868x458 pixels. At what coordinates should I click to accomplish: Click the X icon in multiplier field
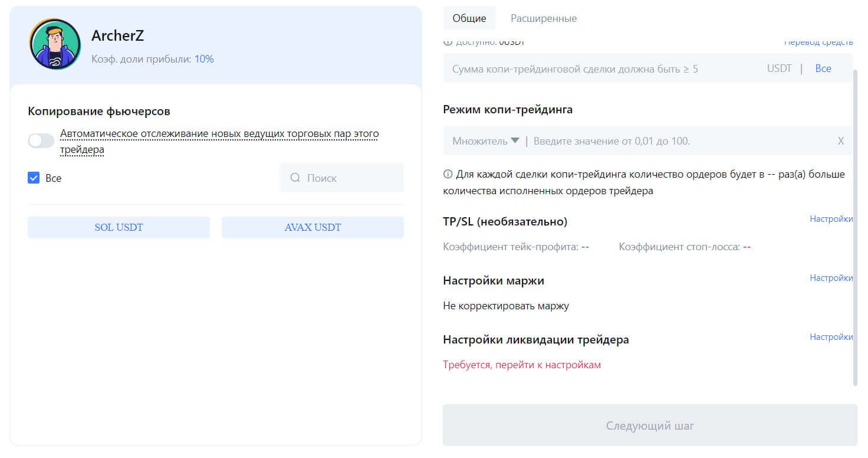tap(840, 141)
